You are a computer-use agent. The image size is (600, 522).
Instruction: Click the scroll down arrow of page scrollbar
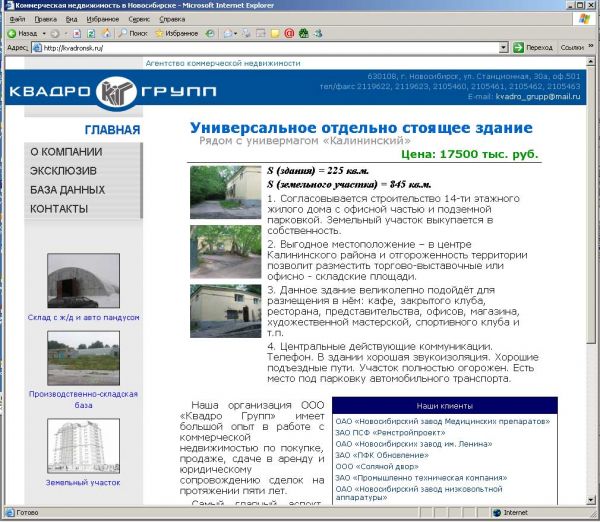pyautogui.click(x=591, y=500)
